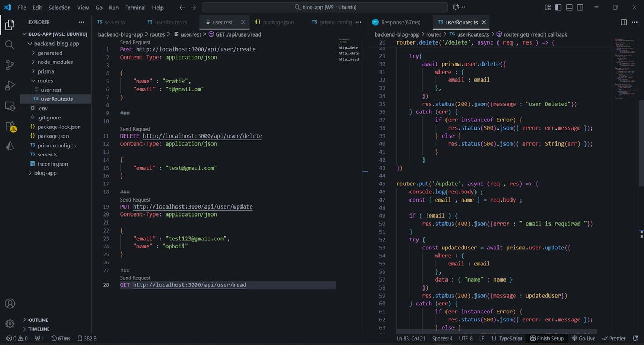Expand the blog-app folder
The height and width of the screenshot is (345, 644).
click(x=30, y=173)
